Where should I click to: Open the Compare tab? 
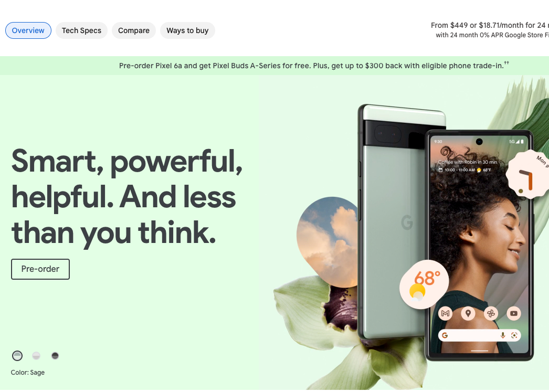tap(134, 30)
